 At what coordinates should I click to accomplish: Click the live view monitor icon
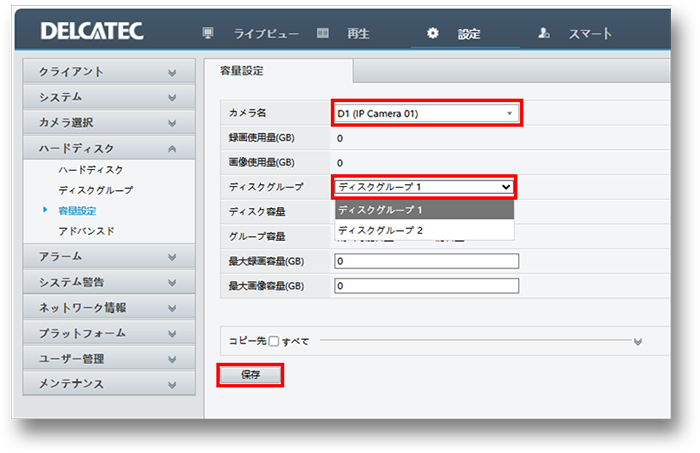[208, 33]
